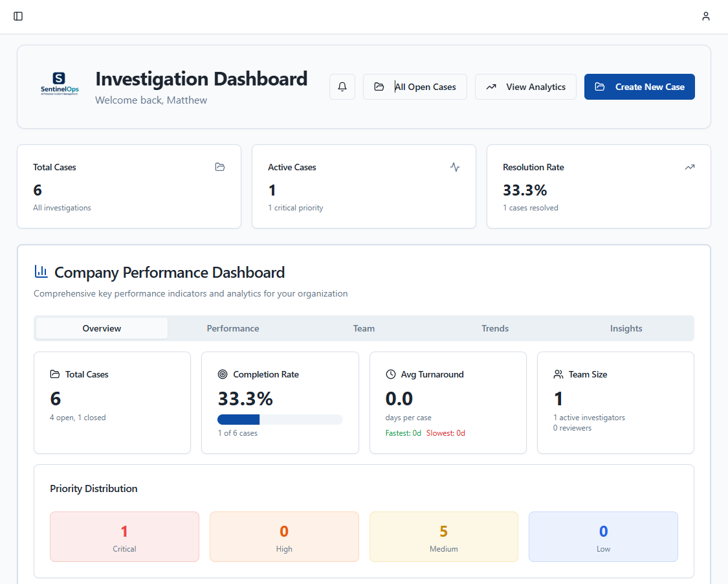The height and width of the screenshot is (584, 728).
Task: Switch to the Performance tab
Action: (x=233, y=328)
